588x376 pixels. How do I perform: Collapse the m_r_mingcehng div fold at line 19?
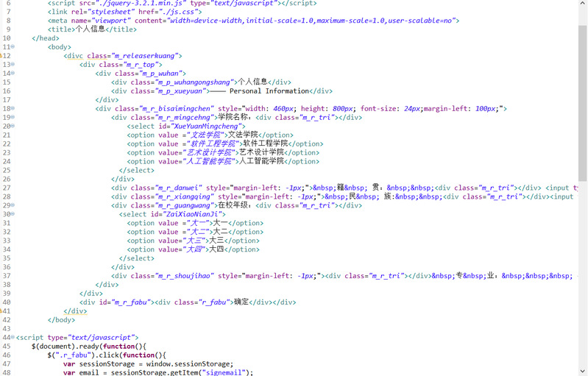(13, 117)
